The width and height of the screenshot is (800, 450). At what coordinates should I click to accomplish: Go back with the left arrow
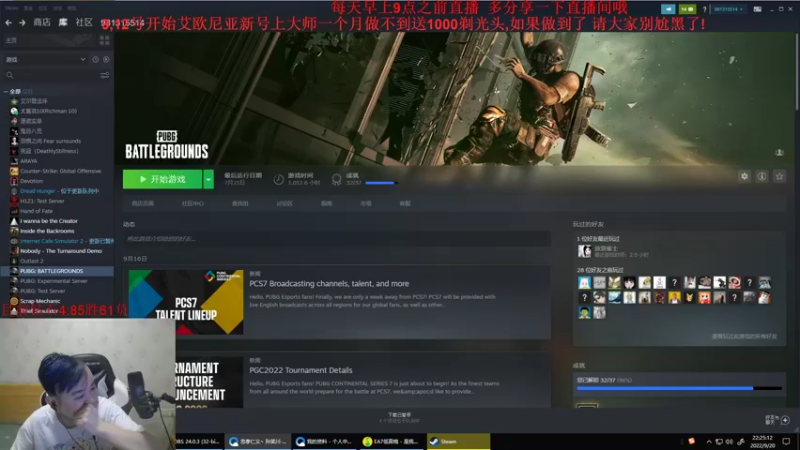[8, 22]
